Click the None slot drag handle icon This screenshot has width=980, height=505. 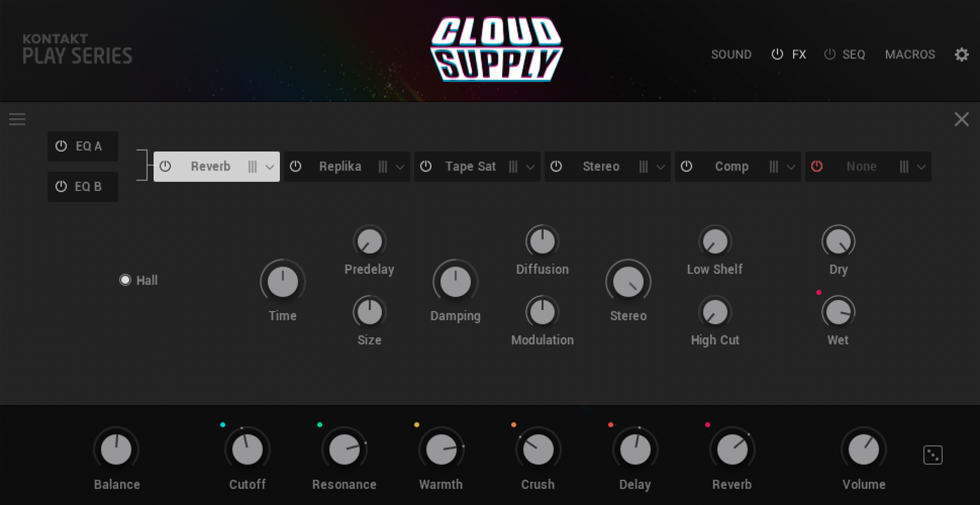coord(904,166)
